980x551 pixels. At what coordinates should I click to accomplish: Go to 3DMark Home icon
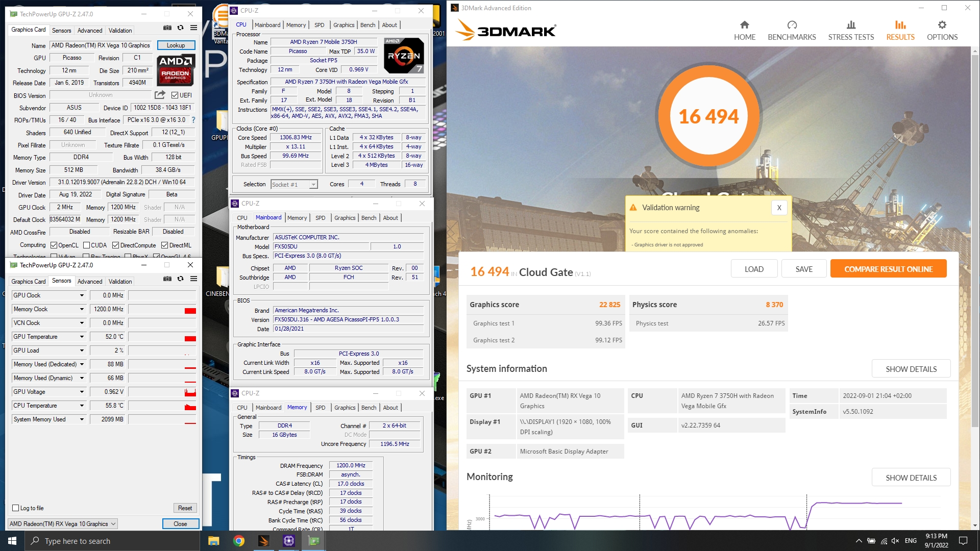pos(744,25)
